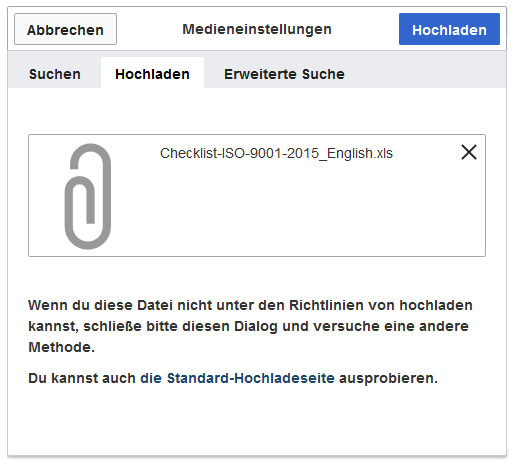Dismiss Medieneinstellungen using Abbrechen button
The image size is (517, 465).
click(x=65, y=29)
